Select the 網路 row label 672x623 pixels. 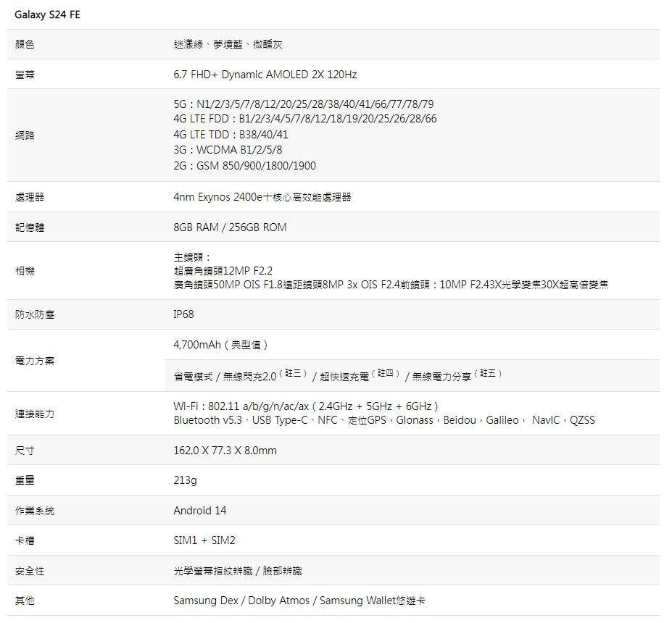(25, 135)
